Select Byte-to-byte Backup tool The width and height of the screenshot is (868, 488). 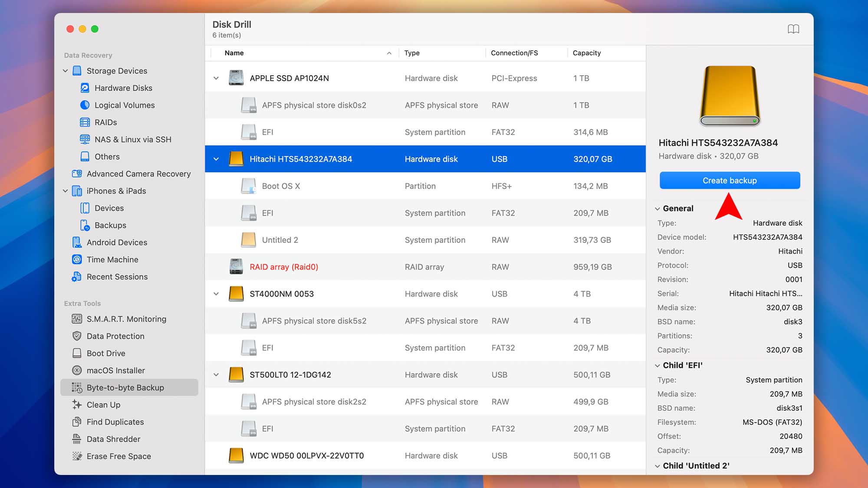click(x=129, y=387)
